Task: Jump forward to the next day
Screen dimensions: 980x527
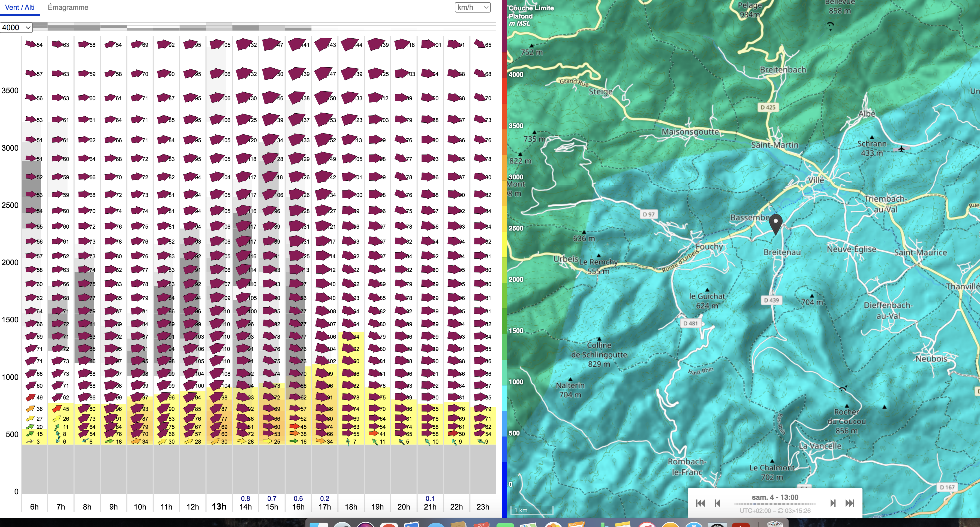Action: pyautogui.click(x=849, y=503)
